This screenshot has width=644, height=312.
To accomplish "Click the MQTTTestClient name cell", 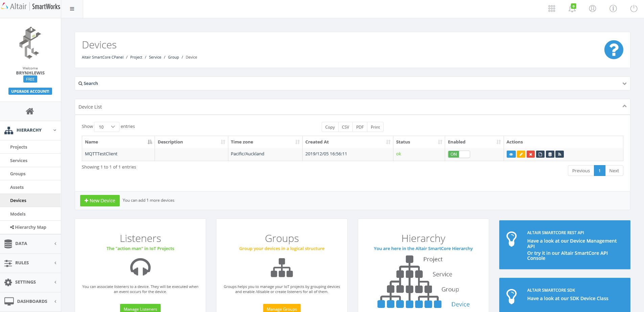I will tap(118, 154).
